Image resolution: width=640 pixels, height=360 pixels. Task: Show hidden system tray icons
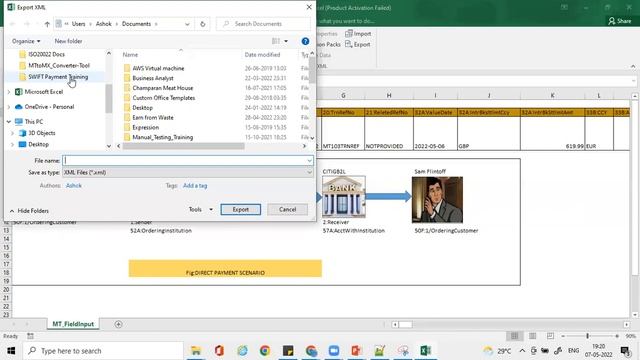point(522,351)
